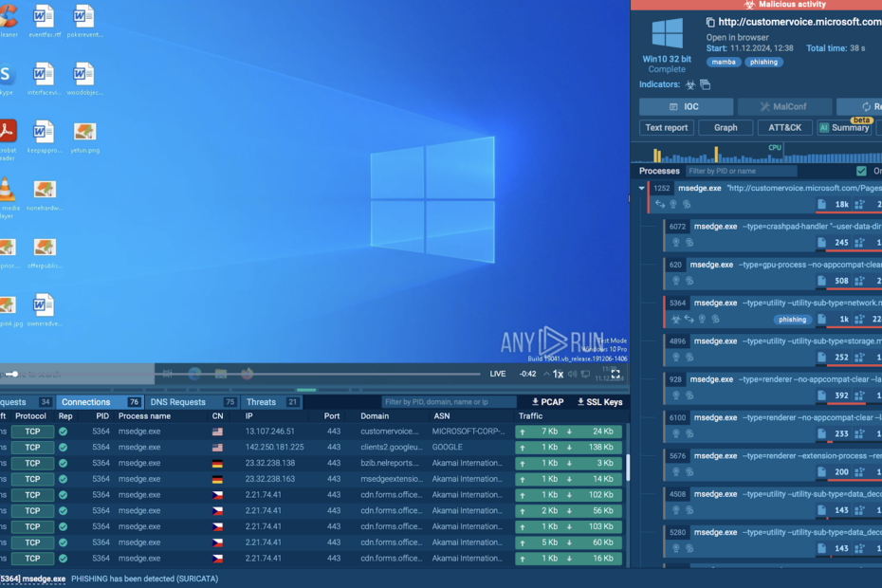Screen dimensions: 882x588
Task: Click the Edge icon in the VM taskbar
Action: [x=194, y=374]
